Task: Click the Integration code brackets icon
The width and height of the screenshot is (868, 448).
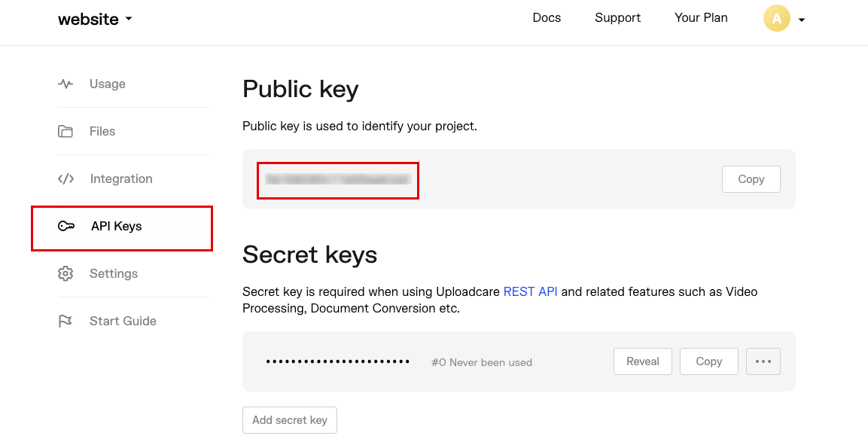Action: tap(65, 178)
